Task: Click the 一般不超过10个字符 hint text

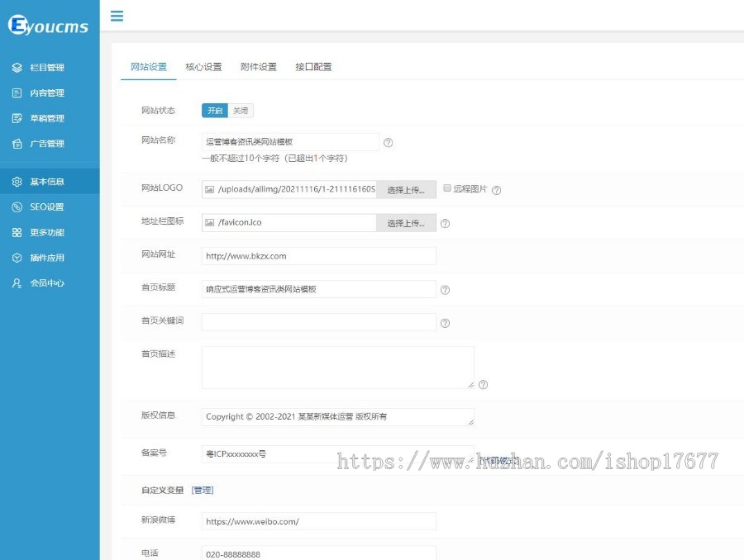Action: 274,158
